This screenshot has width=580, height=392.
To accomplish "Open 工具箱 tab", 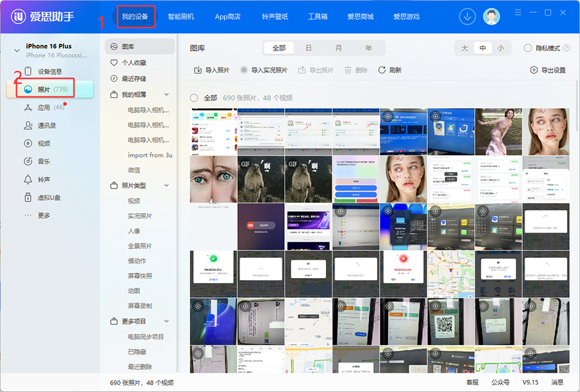I will click(x=318, y=17).
